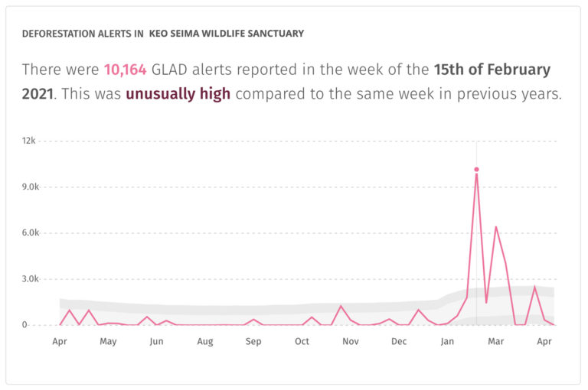
Task: Click the May label on x-axis
Action: pos(108,342)
